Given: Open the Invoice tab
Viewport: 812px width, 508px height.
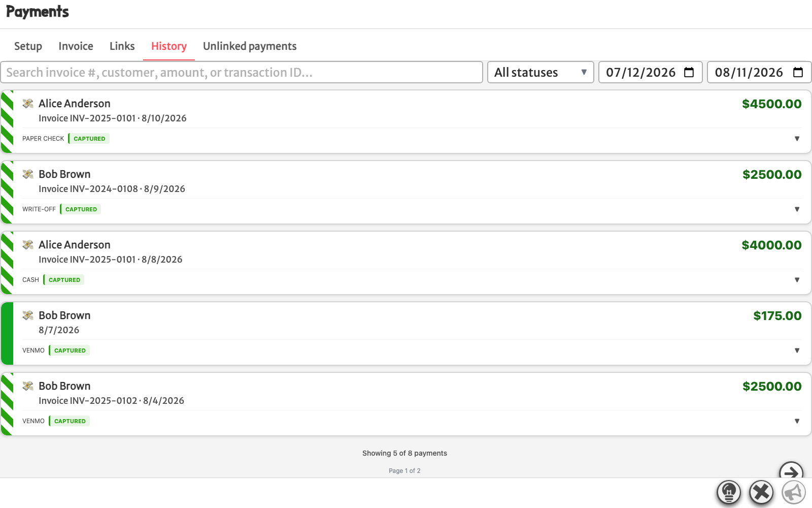Looking at the screenshot, I should [x=76, y=46].
